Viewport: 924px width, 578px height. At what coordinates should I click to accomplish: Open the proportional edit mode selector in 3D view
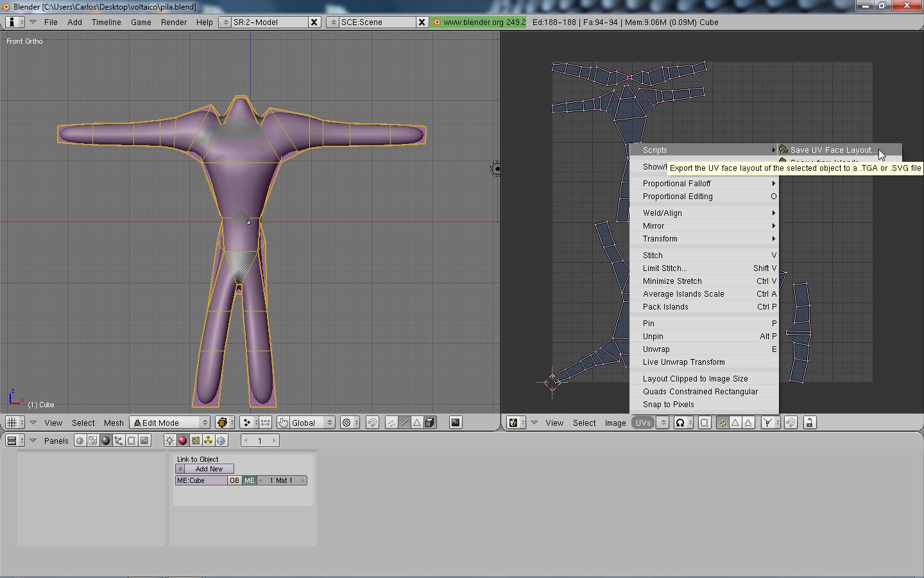pyautogui.click(x=350, y=423)
